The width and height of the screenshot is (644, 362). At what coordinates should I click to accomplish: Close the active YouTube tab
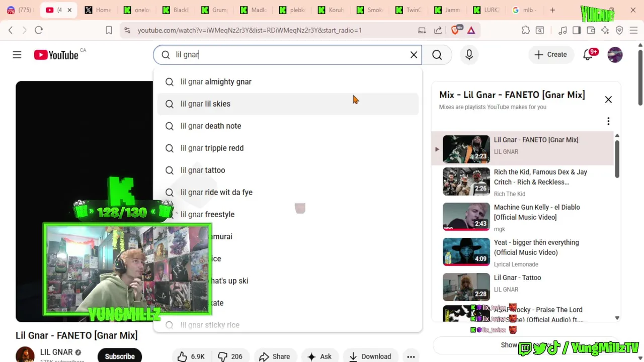(69, 10)
